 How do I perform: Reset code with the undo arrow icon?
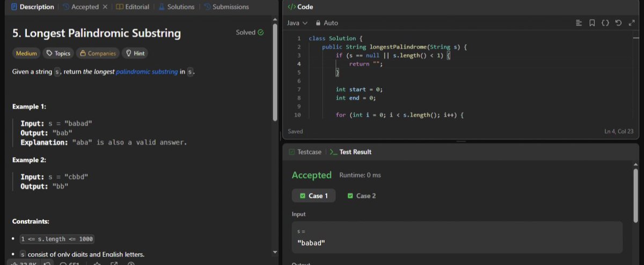point(618,23)
